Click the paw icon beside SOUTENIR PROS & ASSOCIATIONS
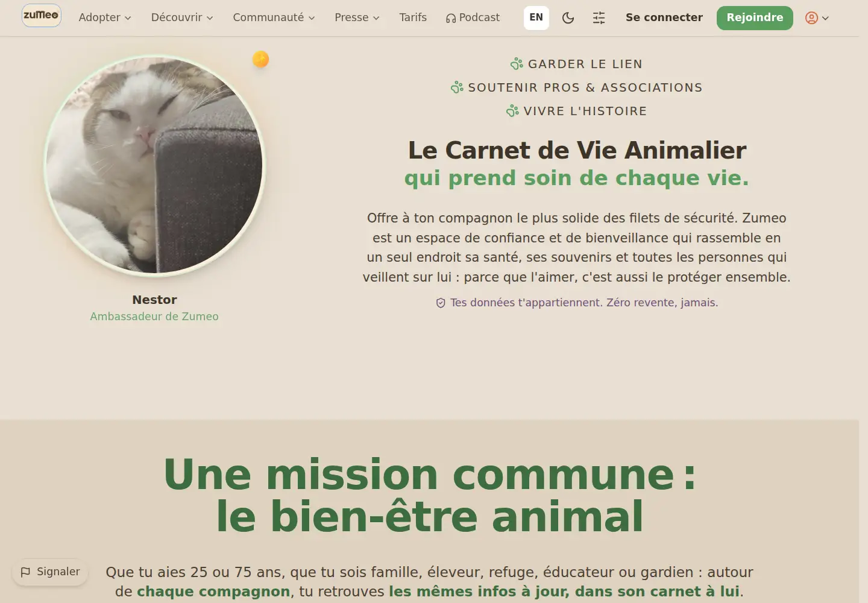Viewport: 868px width, 603px height. click(x=457, y=87)
